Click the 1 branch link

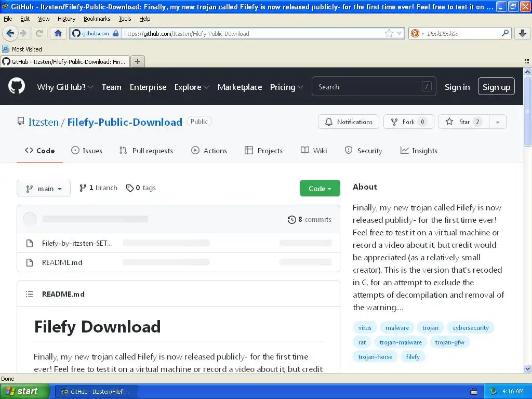(98, 188)
